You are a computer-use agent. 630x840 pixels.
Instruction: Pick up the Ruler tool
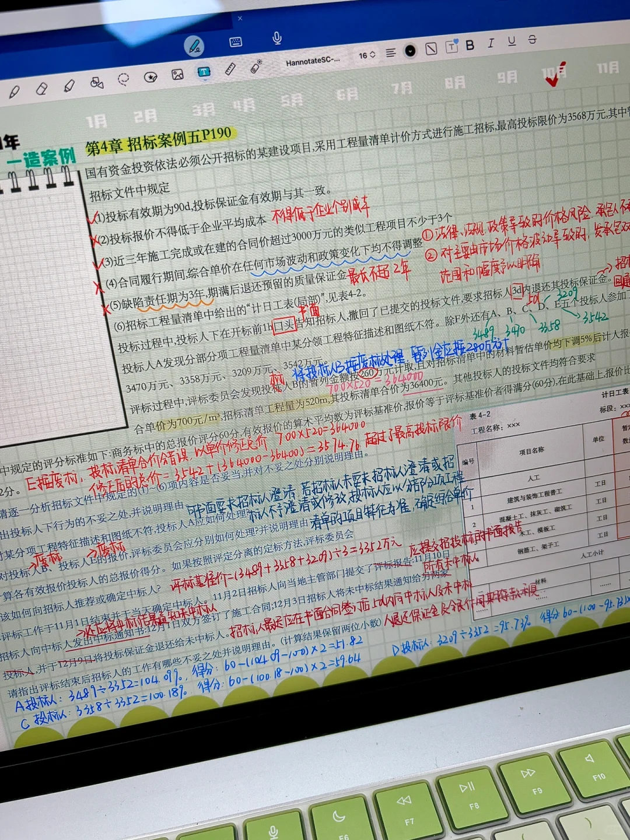point(230,68)
